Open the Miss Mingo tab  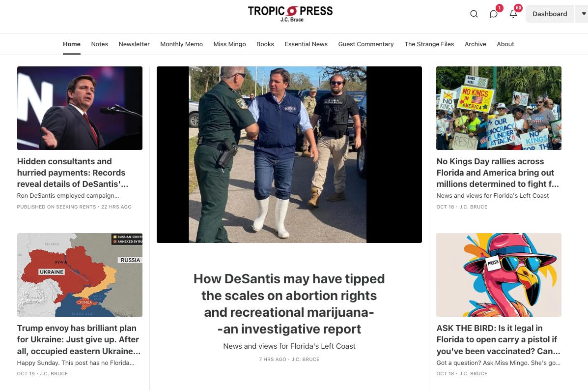229,44
